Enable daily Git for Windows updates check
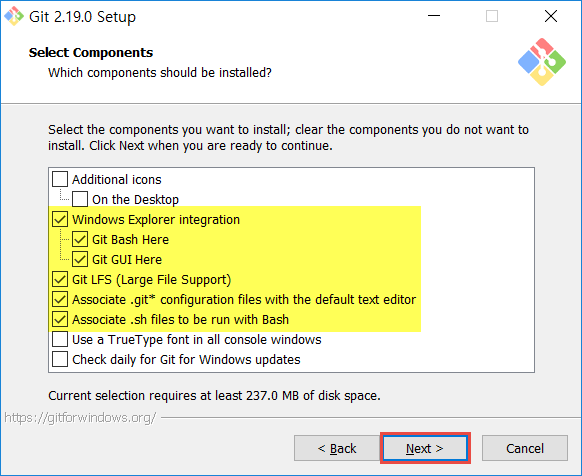The height and width of the screenshot is (476, 582). (x=60, y=359)
